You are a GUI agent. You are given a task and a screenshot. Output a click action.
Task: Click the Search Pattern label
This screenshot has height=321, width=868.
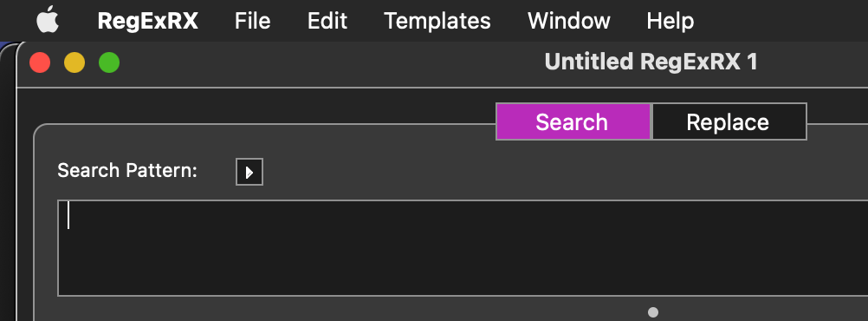[127, 170]
